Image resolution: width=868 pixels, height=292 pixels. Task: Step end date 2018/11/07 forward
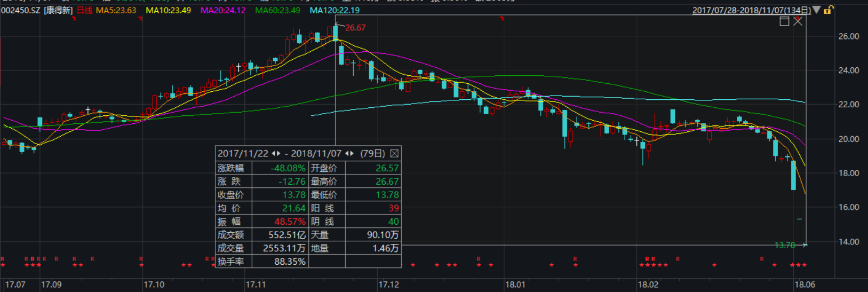352,153
